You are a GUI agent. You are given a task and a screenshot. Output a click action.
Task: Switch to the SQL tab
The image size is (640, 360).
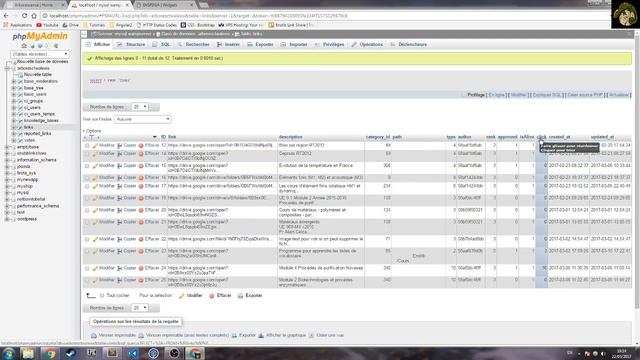point(161,44)
